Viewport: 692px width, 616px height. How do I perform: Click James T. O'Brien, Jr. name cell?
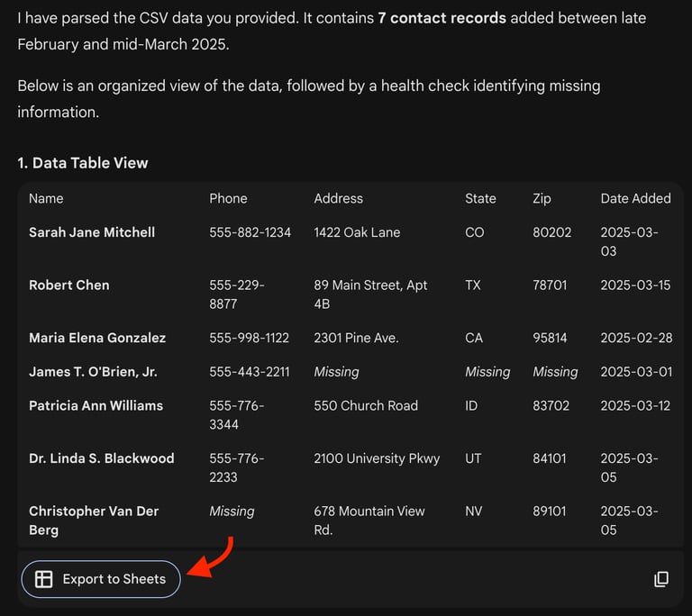coord(93,372)
